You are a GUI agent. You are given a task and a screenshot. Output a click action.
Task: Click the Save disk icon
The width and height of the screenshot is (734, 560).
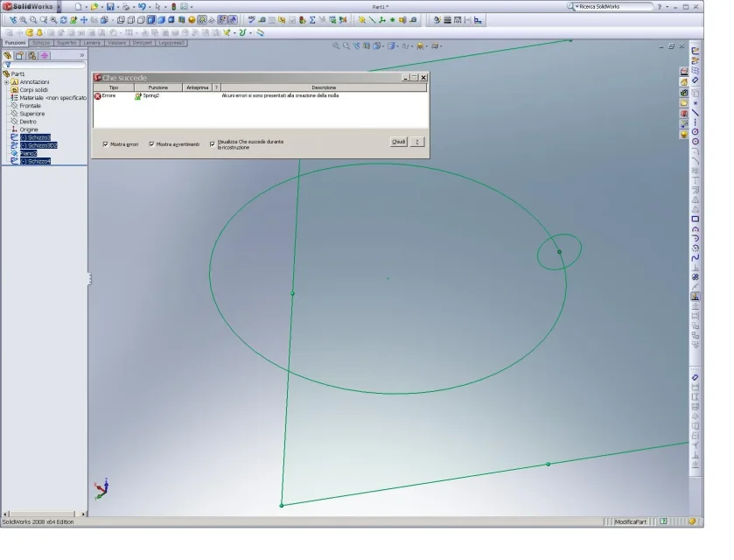pyautogui.click(x=110, y=6)
